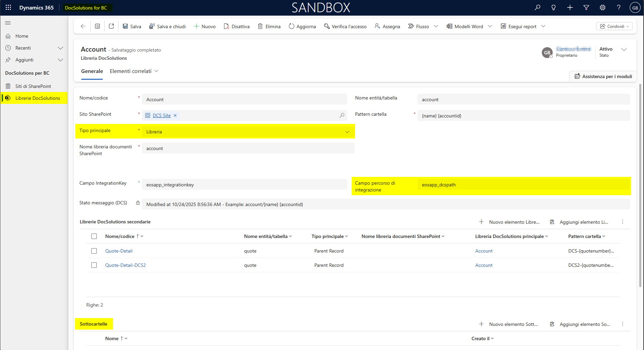Toggle select-all checkbox in secondary libraries grid
644x350 pixels.
[x=94, y=236]
